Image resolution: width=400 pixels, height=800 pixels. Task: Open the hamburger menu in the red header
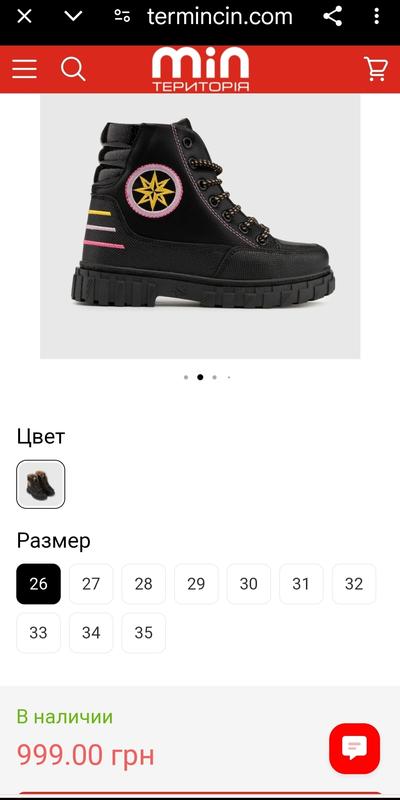pyautogui.click(x=24, y=68)
